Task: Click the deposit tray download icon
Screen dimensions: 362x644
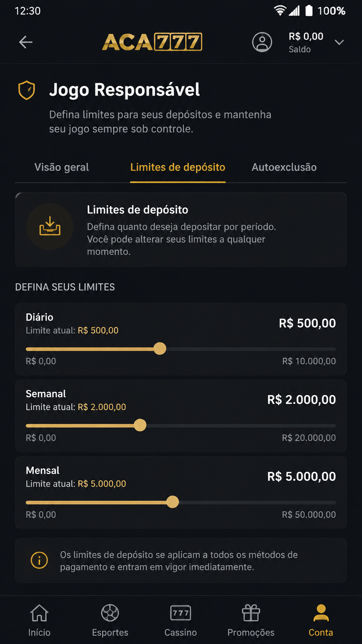Action: click(50, 226)
